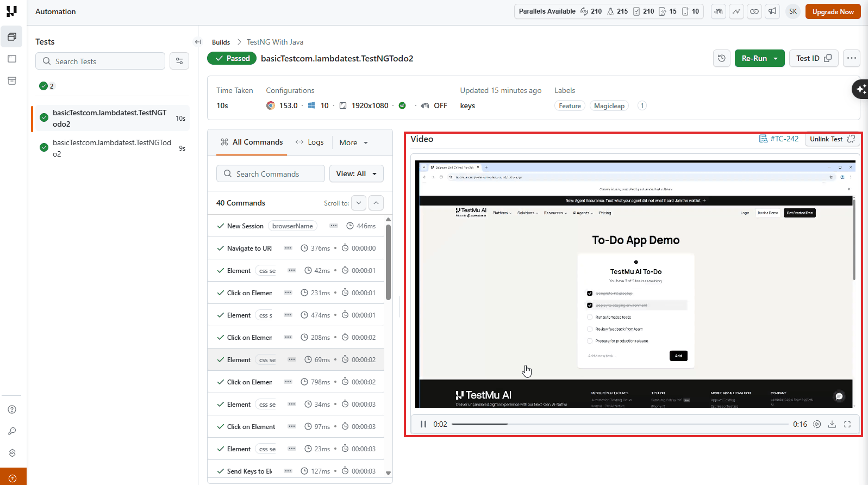Open the browser window icon in sidebar
The image size is (868, 485).
pyautogui.click(x=12, y=59)
